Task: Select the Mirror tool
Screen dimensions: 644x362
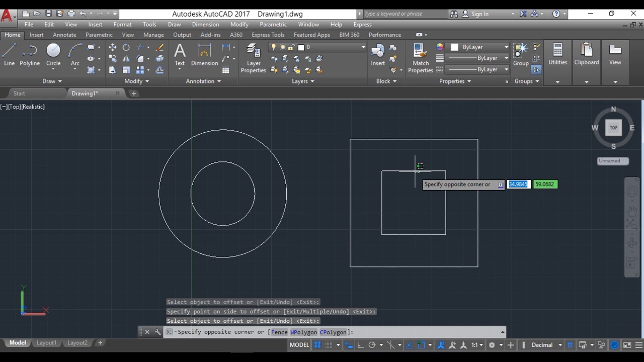Action: pyautogui.click(x=126, y=59)
